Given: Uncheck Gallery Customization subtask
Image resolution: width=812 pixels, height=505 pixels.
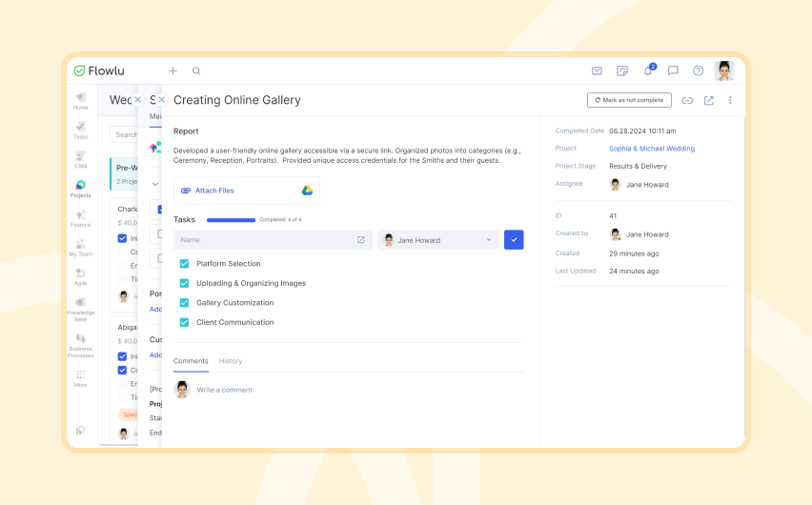Looking at the screenshot, I should [x=184, y=302].
